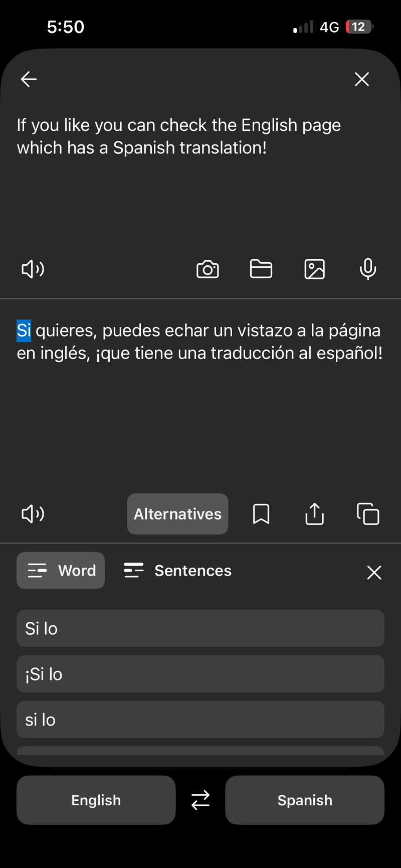401x868 pixels.
Task: Choose the "Si lo" alternative
Action: [x=200, y=628]
